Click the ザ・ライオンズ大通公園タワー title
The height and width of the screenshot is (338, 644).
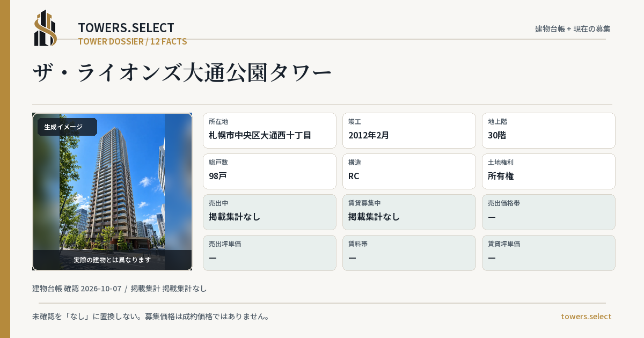click(x=182, y=72)
